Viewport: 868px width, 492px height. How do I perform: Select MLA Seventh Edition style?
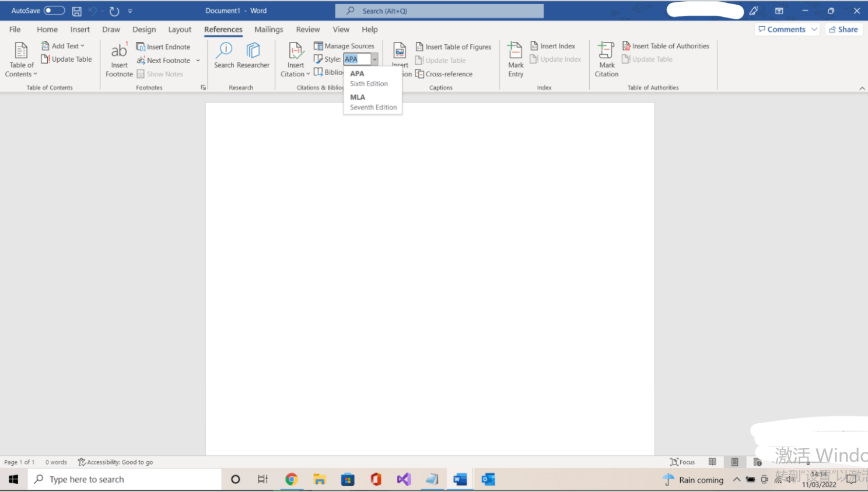point(373,102)
